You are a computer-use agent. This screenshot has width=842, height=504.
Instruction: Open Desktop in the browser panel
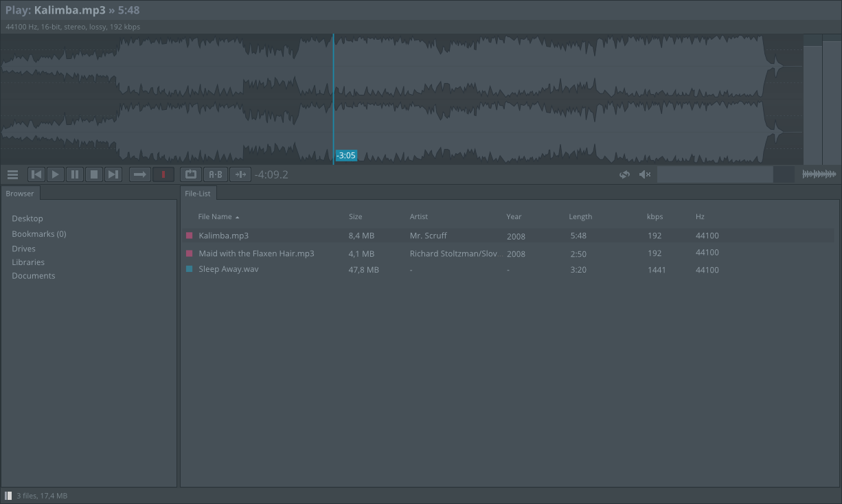(x=27, y=218)
